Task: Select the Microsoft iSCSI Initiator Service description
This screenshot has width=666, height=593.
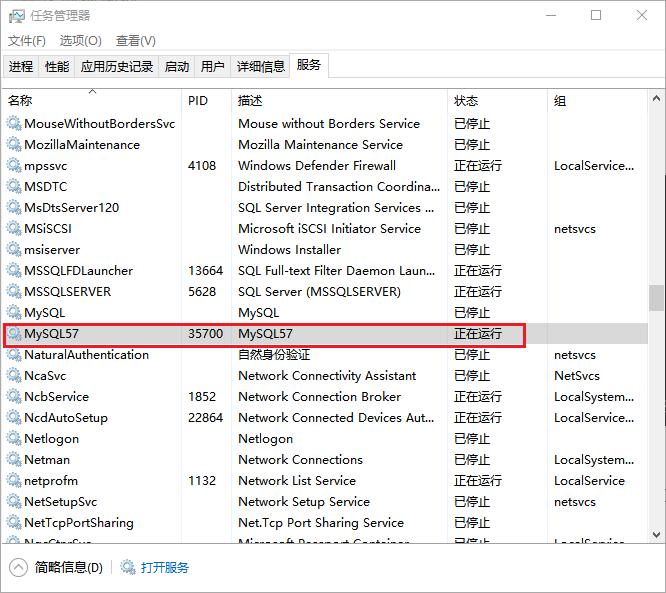Action: (329, 229)
